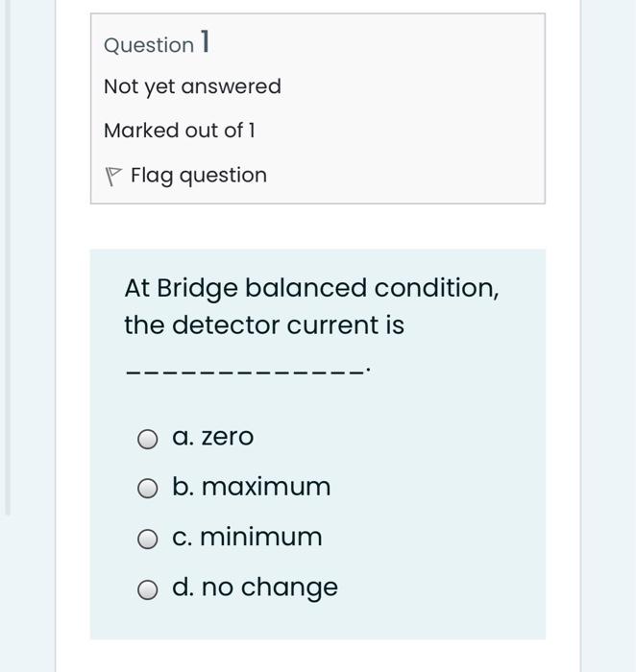Click the 'Marked out of 1' text

tap(180, 131)
